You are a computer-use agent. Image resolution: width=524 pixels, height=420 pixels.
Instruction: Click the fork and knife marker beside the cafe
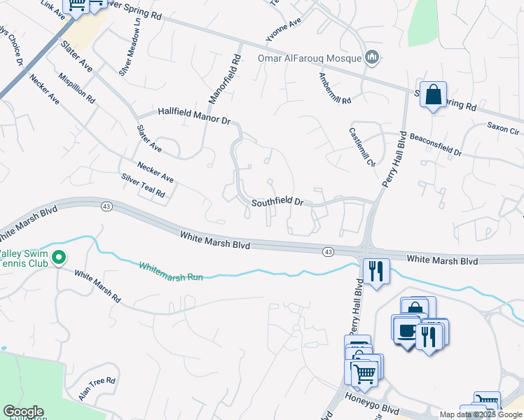[x=429, y=339]
